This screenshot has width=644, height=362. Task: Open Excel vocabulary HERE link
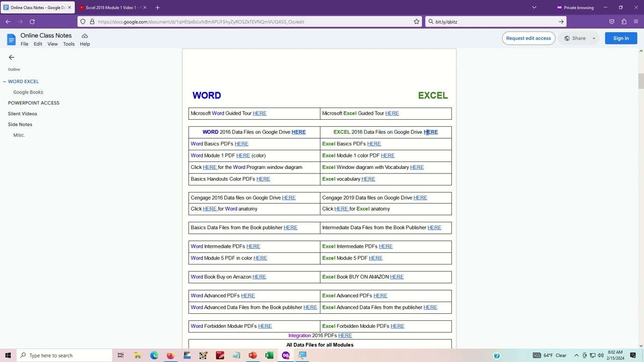pyautogui.click(x=368, y=179)
